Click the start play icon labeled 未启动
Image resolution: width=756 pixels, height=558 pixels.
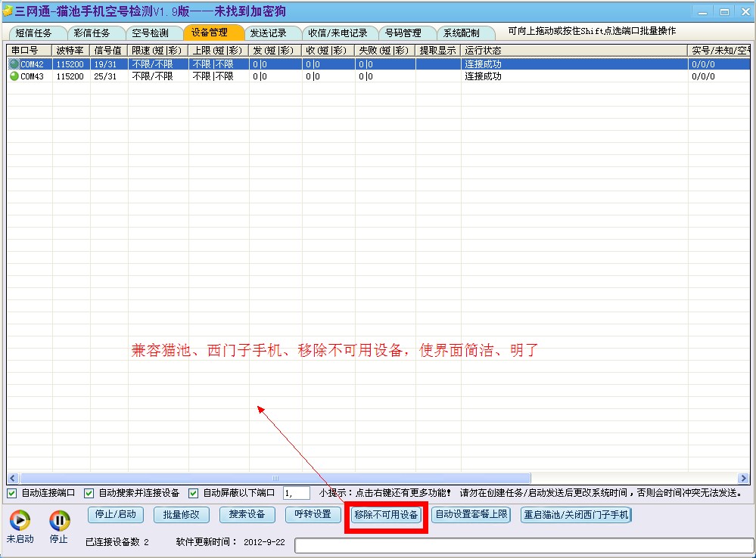tap(20, 520)
